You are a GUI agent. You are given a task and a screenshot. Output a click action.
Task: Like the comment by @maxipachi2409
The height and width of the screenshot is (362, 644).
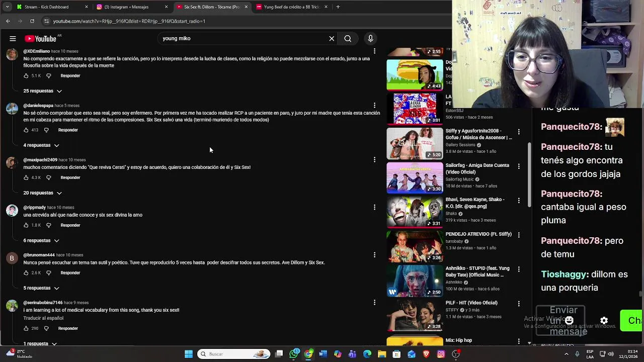pos(26,177)
